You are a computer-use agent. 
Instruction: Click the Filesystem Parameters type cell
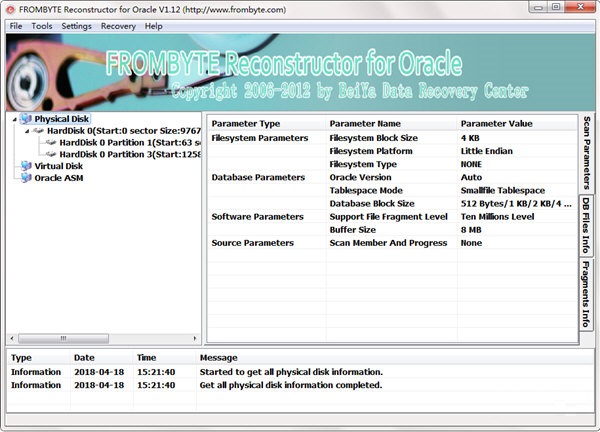pyautogui.click(x=260, y=138)
